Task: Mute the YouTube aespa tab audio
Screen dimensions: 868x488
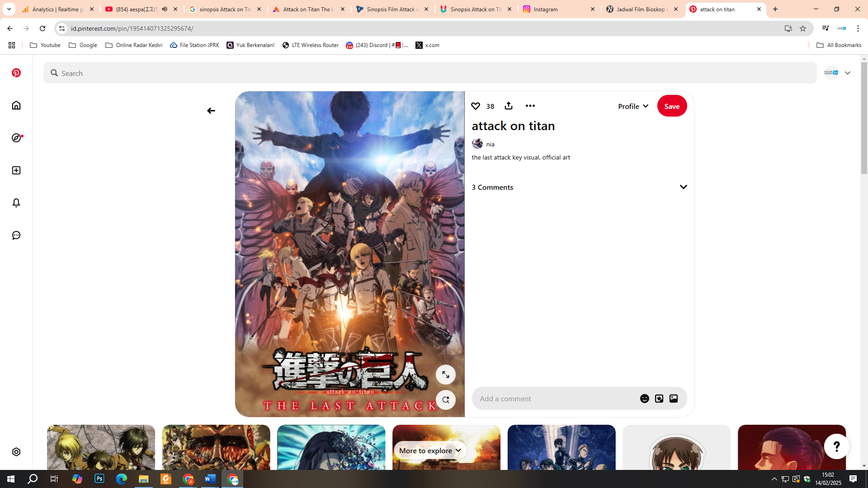Action: coord(165,9)
